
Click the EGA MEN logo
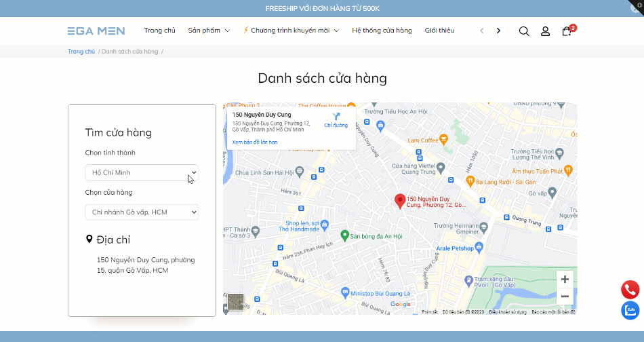[96, 31]
